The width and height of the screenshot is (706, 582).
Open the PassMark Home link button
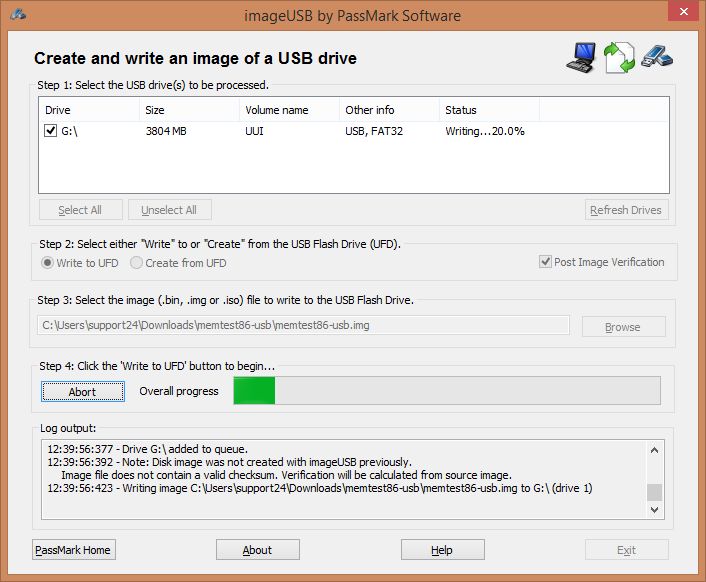click(x=74, y=550)
